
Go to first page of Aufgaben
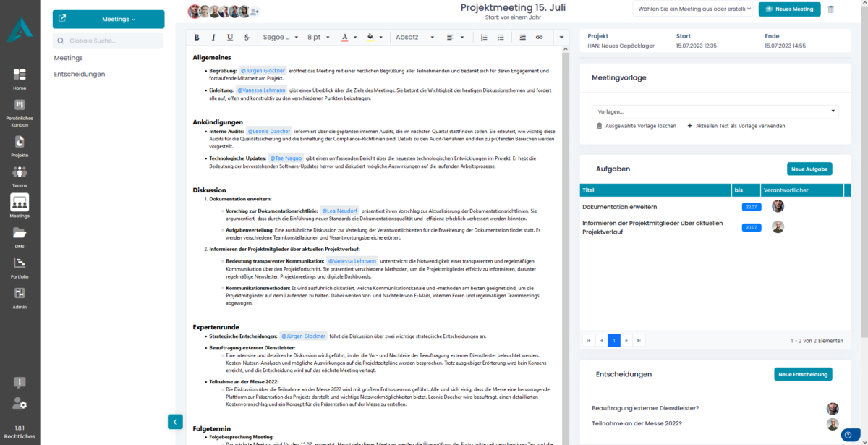(x=590, y=340)
